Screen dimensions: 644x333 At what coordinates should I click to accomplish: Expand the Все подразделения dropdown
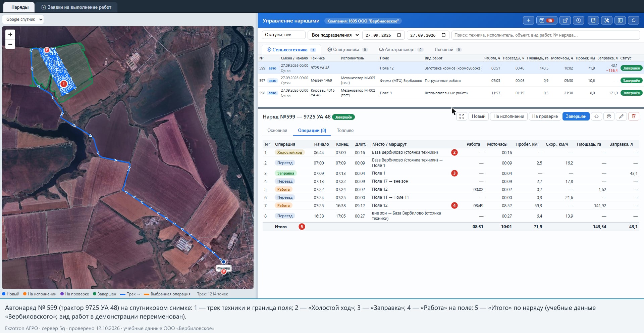click(x=334, y=35)
